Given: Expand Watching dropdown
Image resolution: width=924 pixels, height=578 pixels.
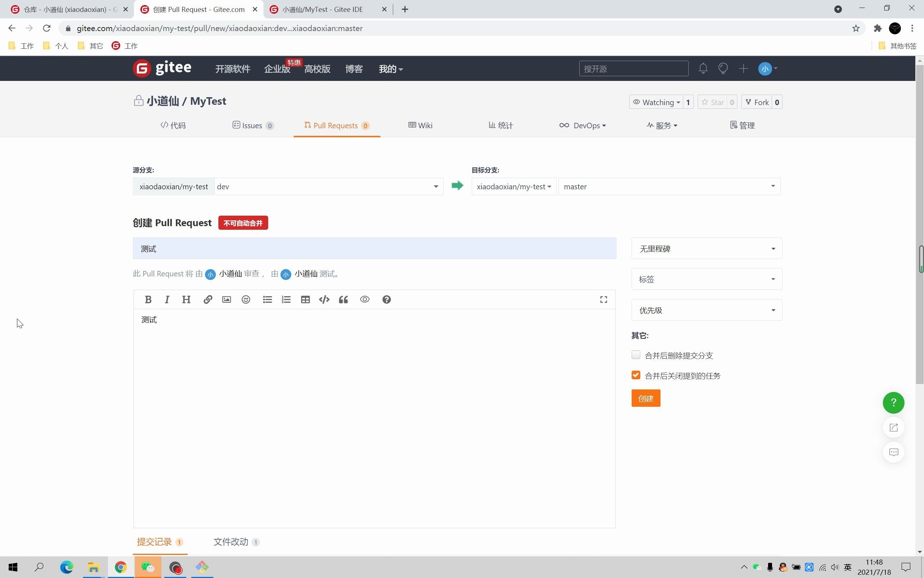Looking at the screenshot, I should pos(656,102).
